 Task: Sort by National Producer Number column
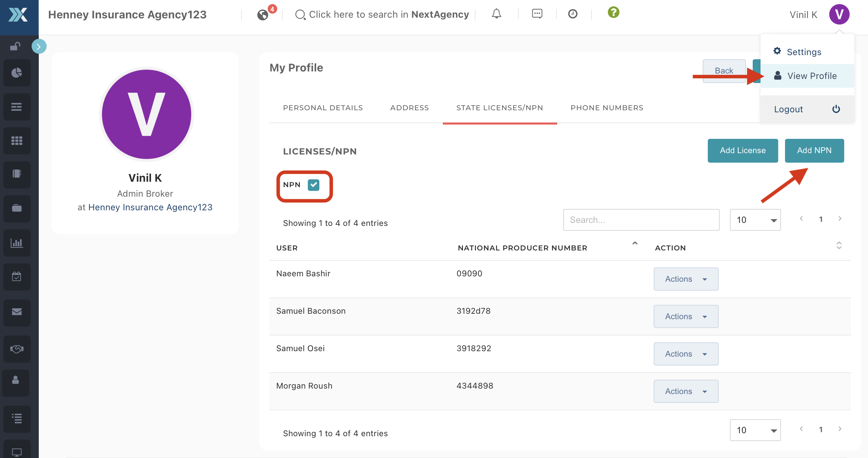point(522,248)
